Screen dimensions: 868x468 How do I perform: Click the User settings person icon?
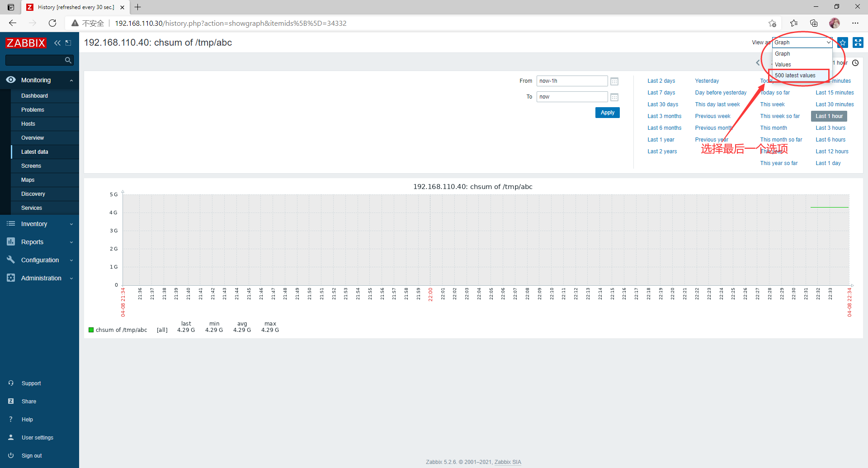pos(11,437)
